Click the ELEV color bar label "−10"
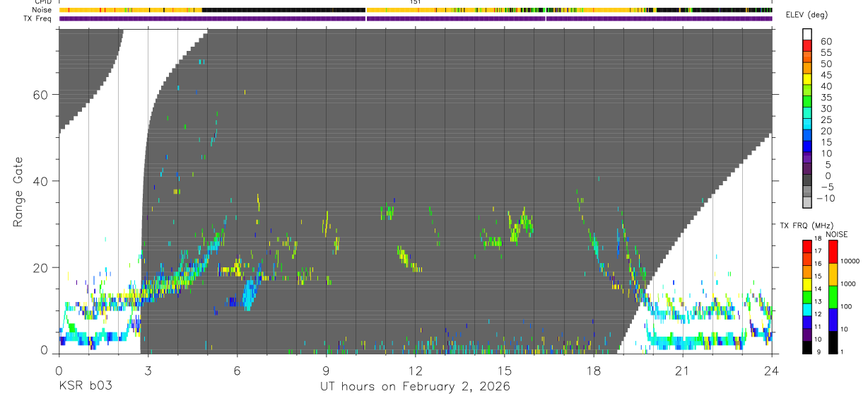The width and height of the screenshot is (868, 401). pyautogui.click(x=826, y=198)
